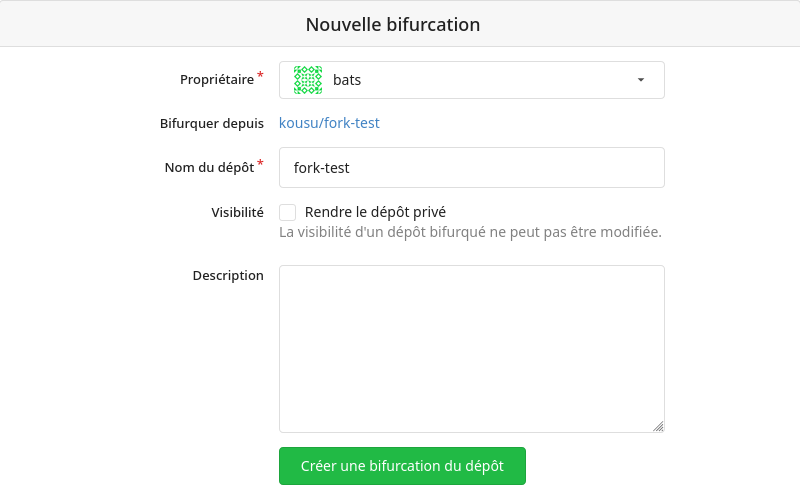
Task: Click the Nom du dépôt field
Action: coord(471,168)
